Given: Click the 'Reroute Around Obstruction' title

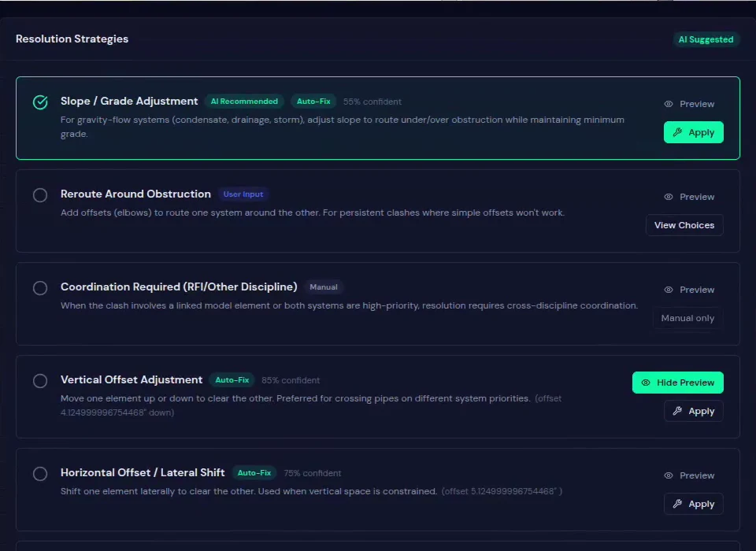Looking at the screenshot, I should click(135, 194).
